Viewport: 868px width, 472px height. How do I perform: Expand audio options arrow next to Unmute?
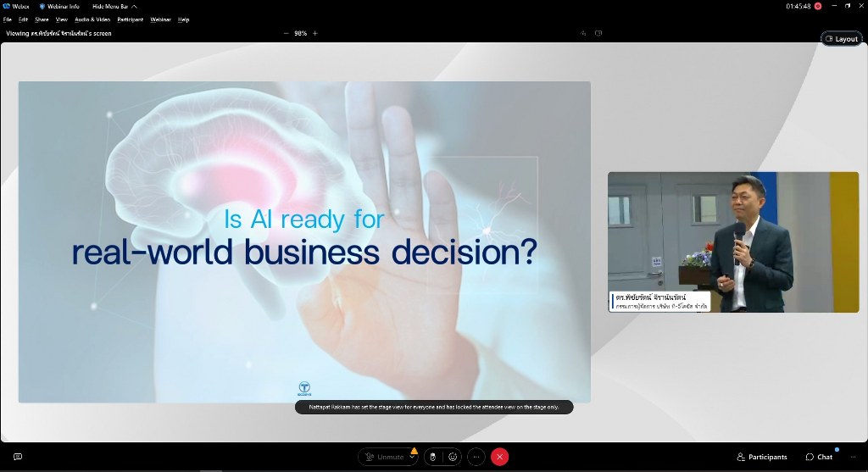(x=413, y=457)
